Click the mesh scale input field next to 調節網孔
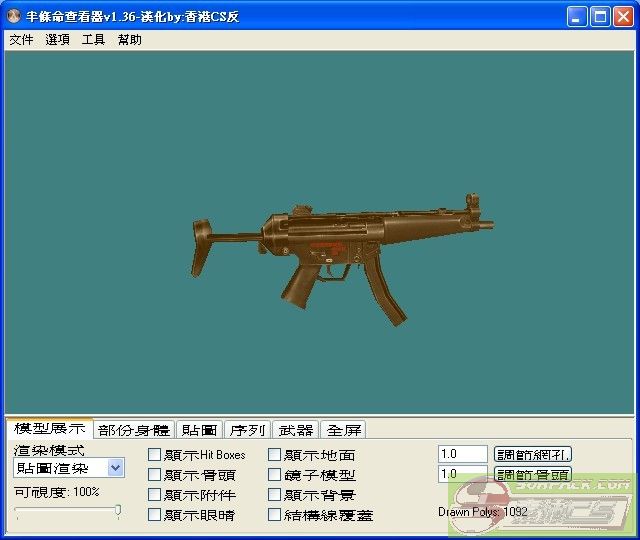Screen dimensions: 640x540 tap(462, 455)
